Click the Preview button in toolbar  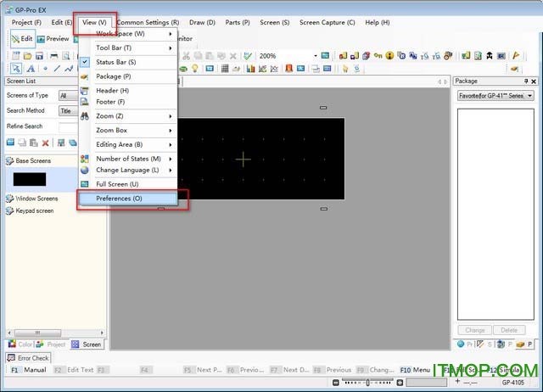point(53,38)
